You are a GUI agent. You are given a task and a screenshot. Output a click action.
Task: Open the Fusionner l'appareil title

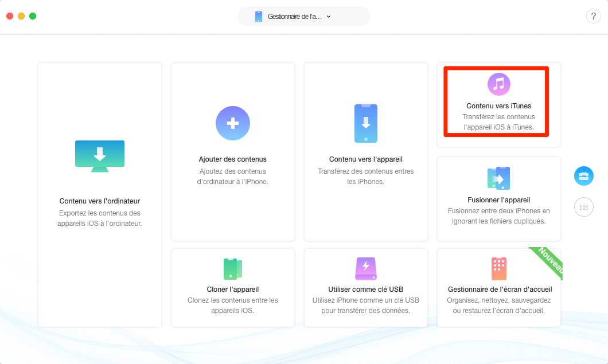point(498,199)
